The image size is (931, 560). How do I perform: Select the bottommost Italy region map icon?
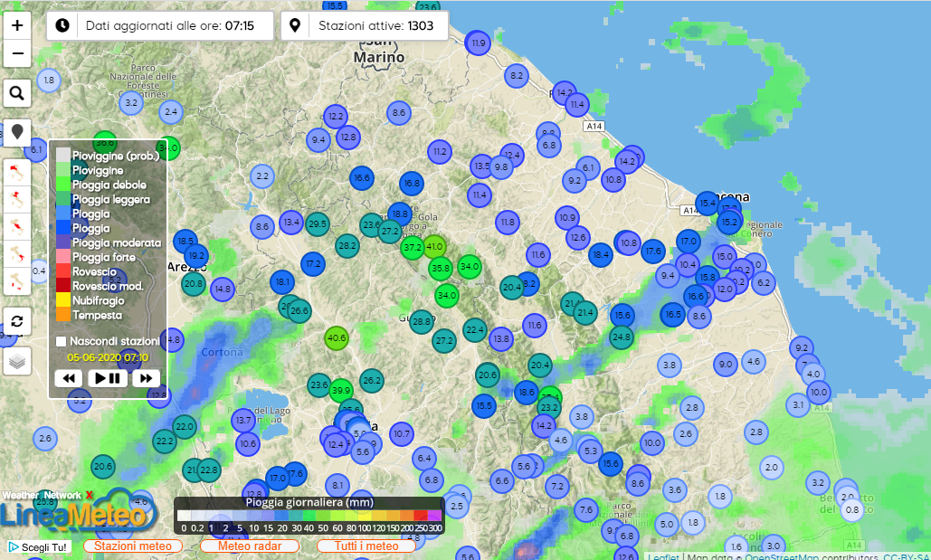click(17, 281)
